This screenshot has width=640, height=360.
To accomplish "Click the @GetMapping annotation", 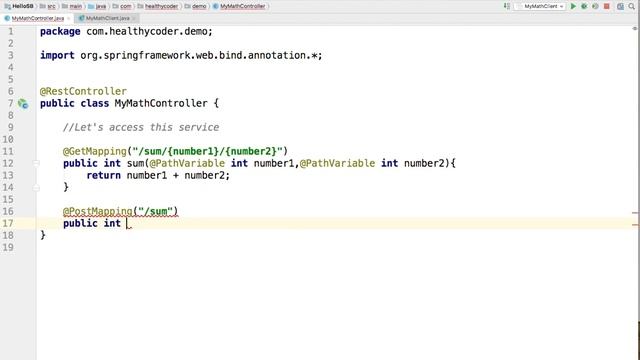I will coord(95,151).
